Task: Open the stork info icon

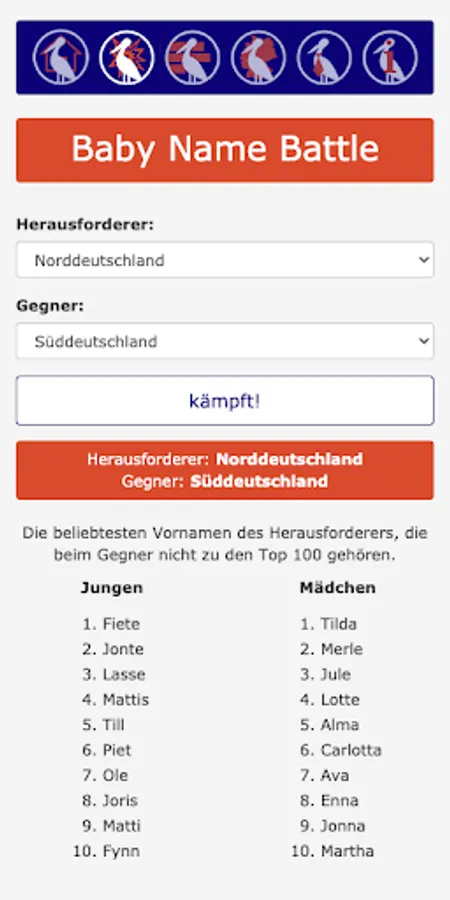Action: [x=391, y=57]
